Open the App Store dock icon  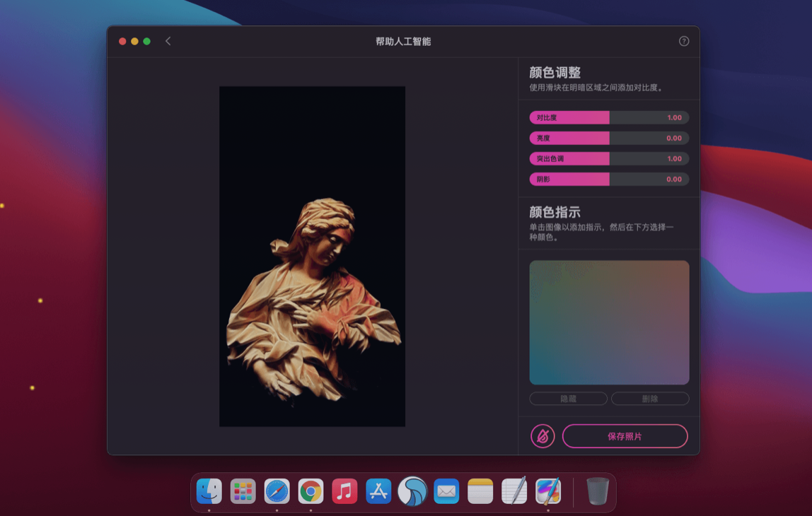(x=378, y=491)
